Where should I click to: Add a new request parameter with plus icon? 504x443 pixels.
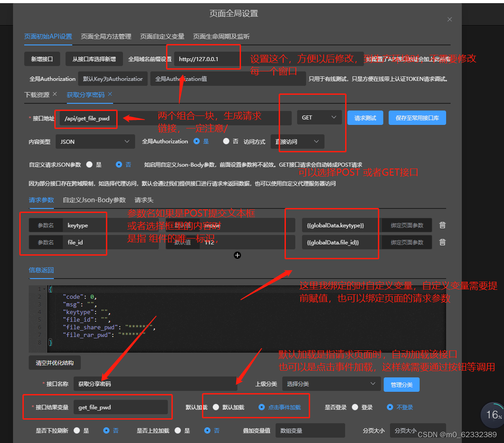pyautogui.click(x=237, y=256)
